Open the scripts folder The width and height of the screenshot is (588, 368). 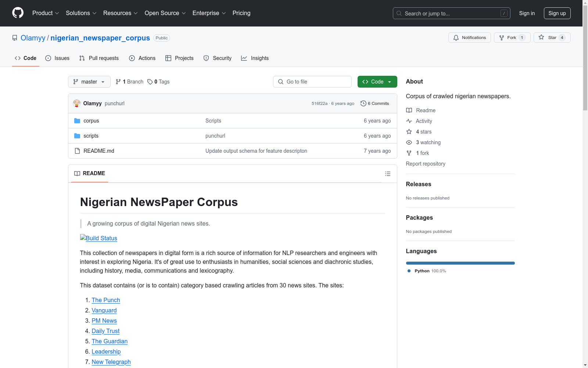(x=91, y=136)
